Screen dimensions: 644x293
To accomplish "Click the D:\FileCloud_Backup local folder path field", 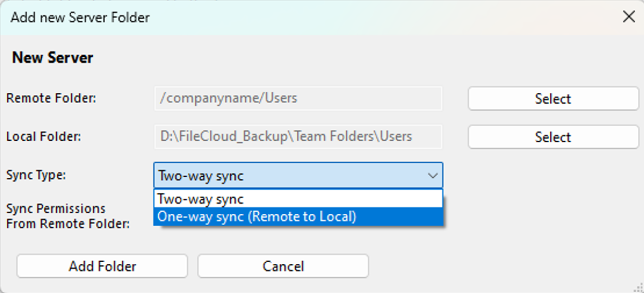I will click(x=298, y=137).
